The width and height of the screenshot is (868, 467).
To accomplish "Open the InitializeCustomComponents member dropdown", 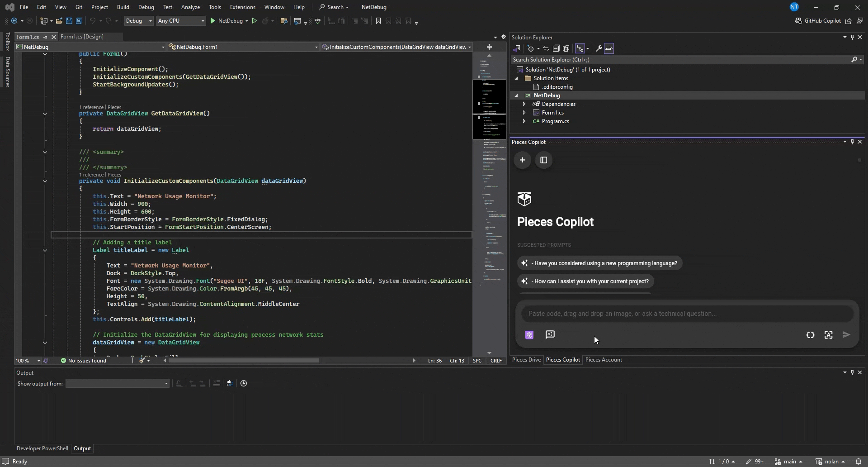I will (396, 47).
